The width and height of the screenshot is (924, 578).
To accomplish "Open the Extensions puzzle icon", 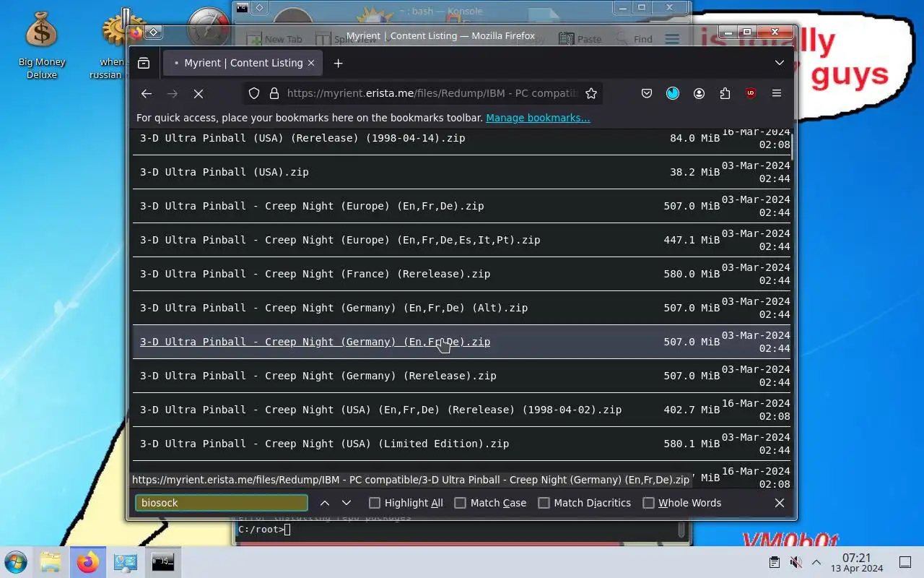I will 725,93.
